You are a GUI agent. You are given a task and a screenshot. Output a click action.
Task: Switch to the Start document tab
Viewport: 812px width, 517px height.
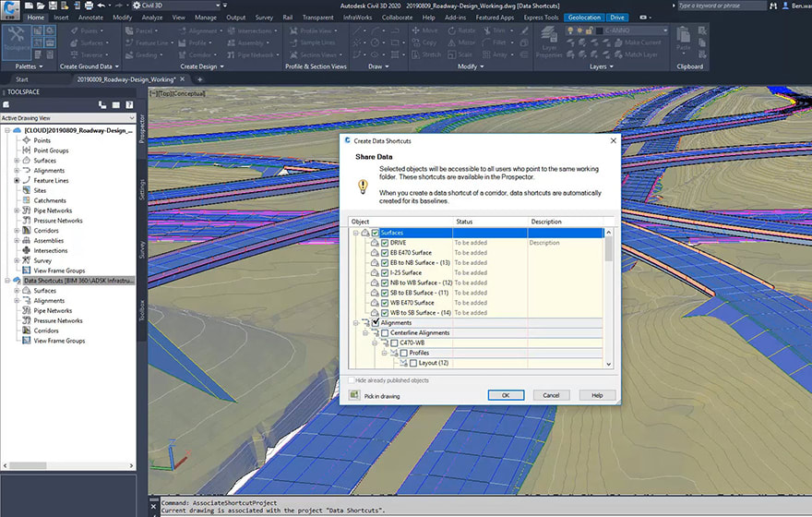22,79
